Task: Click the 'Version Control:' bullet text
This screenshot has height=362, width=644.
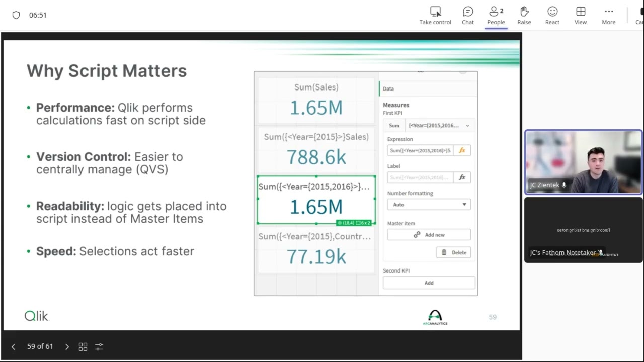Action: (x=84, y=157)
